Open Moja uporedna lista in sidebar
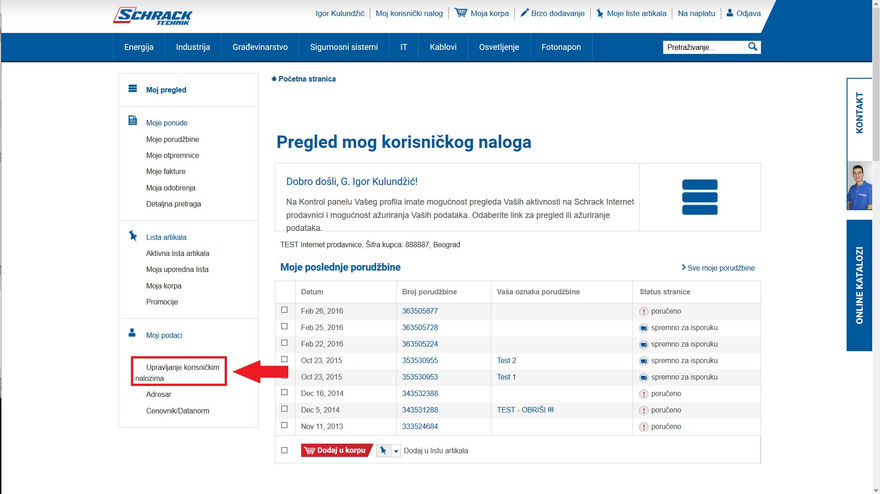Screen dimensions: 880x494 pyautogui.click(x=177, y=269)
